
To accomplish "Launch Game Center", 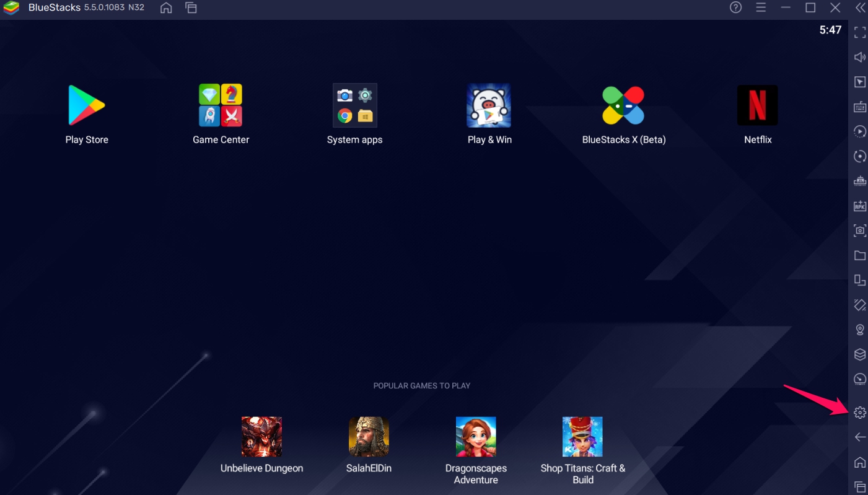I will click(221, 105).
